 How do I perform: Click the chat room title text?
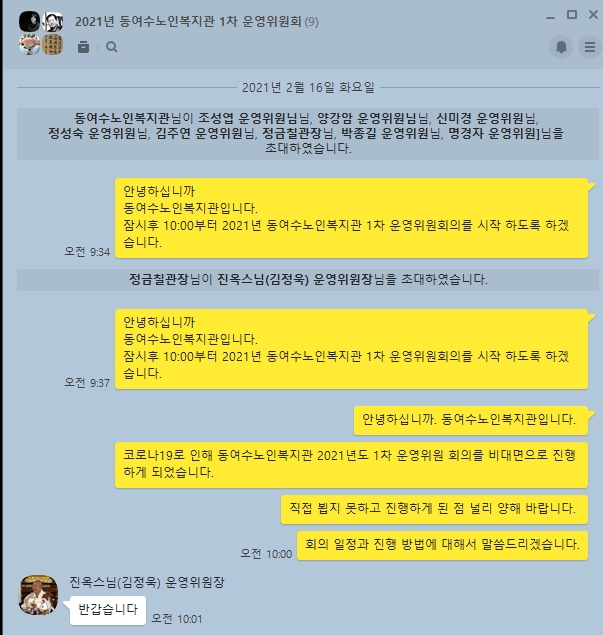[x=188, y=21]
